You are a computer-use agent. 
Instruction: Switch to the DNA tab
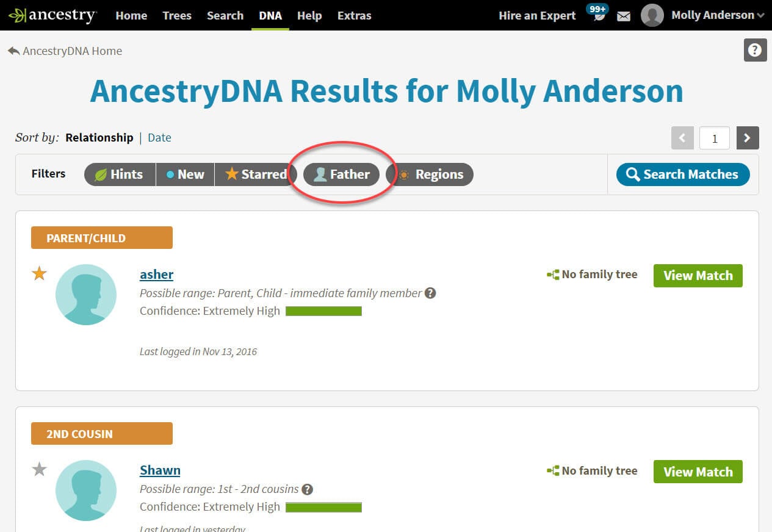click(x=270, y=16)
